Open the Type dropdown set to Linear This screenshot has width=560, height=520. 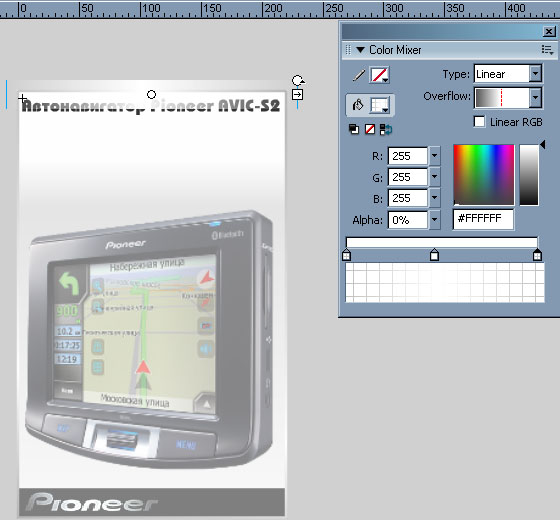[508, 74]
